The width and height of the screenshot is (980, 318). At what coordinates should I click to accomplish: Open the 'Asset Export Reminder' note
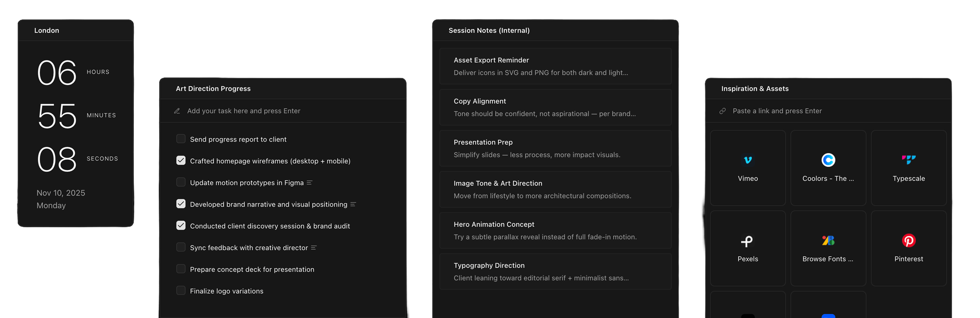pos(555,66)
